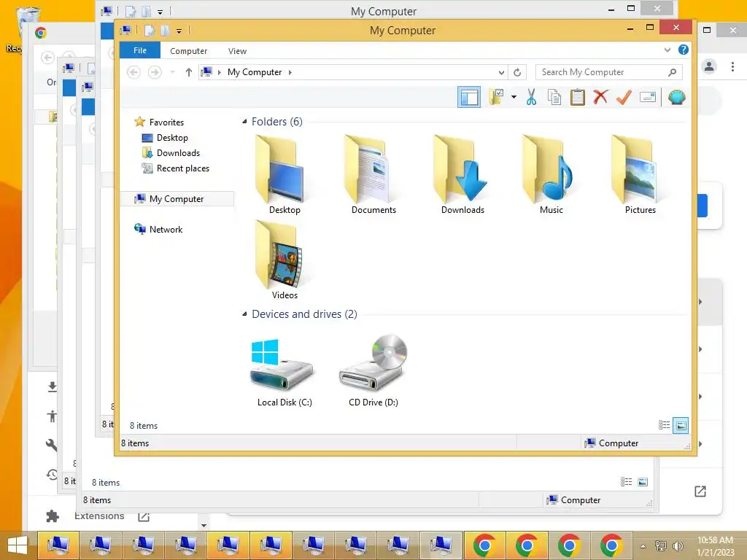747x560 pixels.
Task: Switch rear Explorer window to large icons view
Action: [x=643, y=482]
